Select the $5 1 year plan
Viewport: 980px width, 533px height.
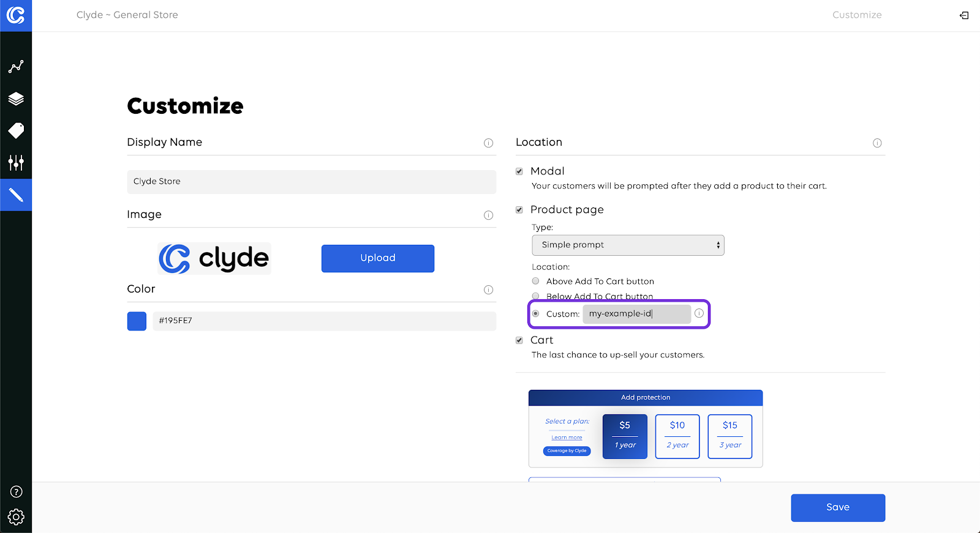(x=625, y=436)
